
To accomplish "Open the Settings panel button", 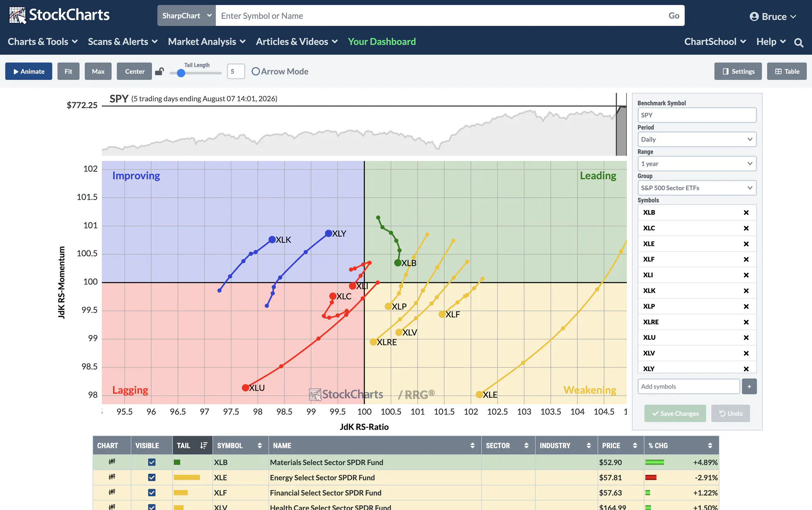I will [x=738, y=71].
